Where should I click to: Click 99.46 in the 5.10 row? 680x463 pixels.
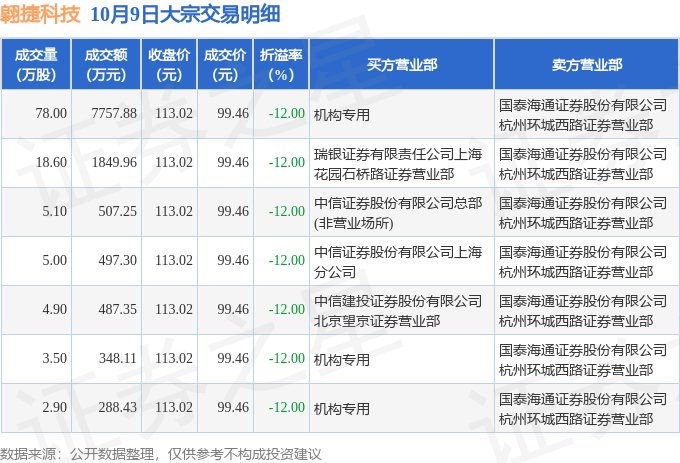click(x=233, y=212)
